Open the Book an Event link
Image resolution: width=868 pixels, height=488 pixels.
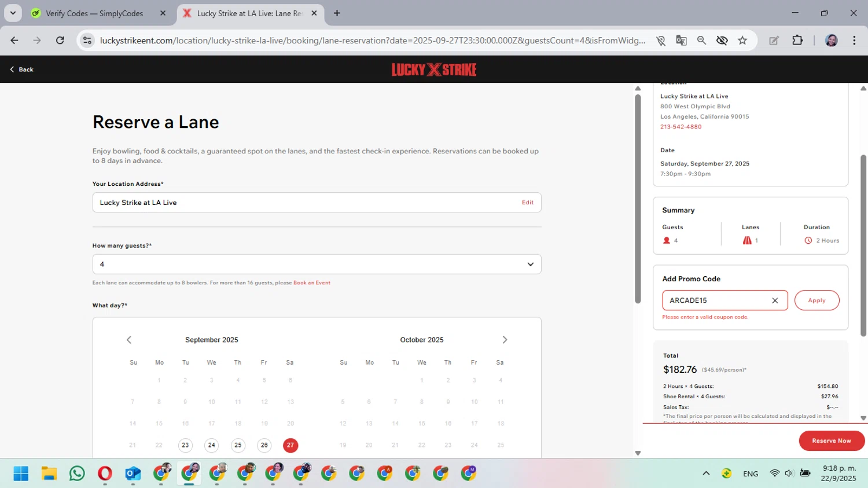click(x=312, y=283)
